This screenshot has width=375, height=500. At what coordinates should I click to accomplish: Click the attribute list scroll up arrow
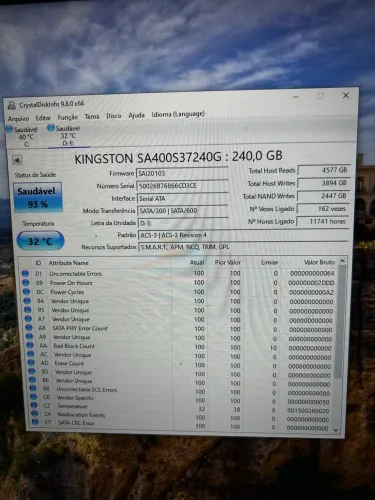click(342, 261)
